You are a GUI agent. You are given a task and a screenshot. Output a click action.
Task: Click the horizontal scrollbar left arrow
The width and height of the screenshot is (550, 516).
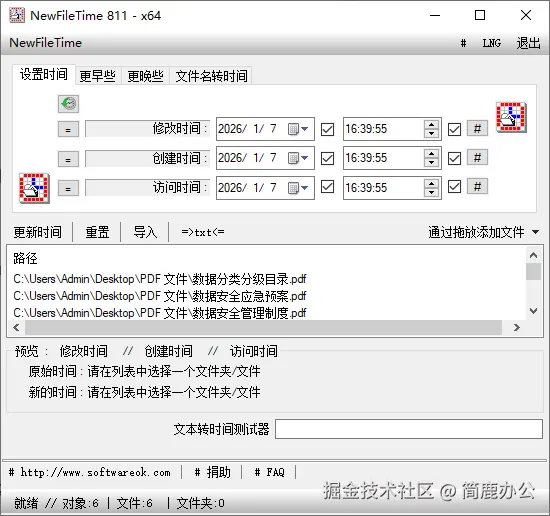16,328
